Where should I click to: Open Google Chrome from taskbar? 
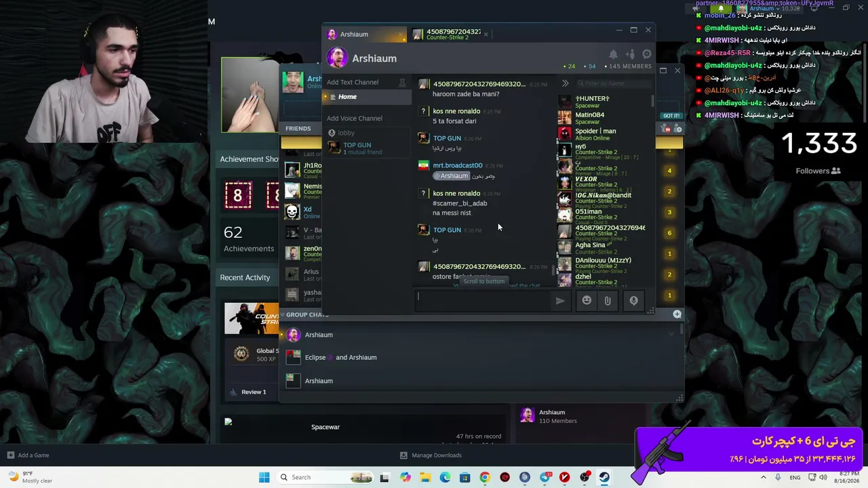click(x=484, y=477)
